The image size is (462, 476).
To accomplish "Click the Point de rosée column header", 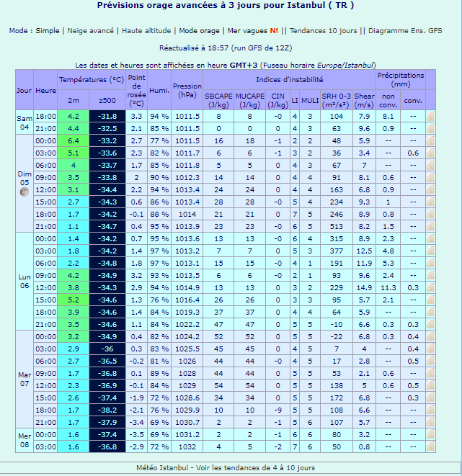I will point(136,90).
